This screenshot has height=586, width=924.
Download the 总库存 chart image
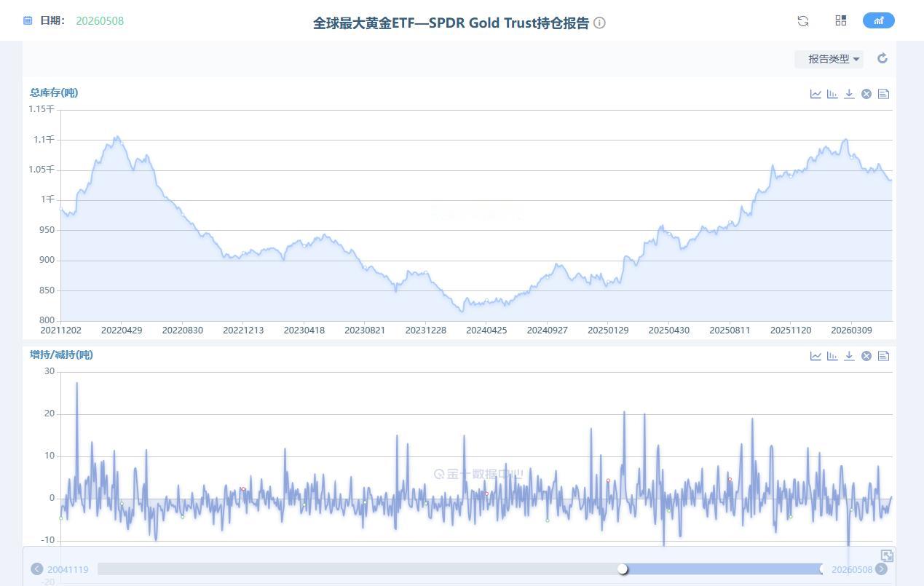(849, 94)
